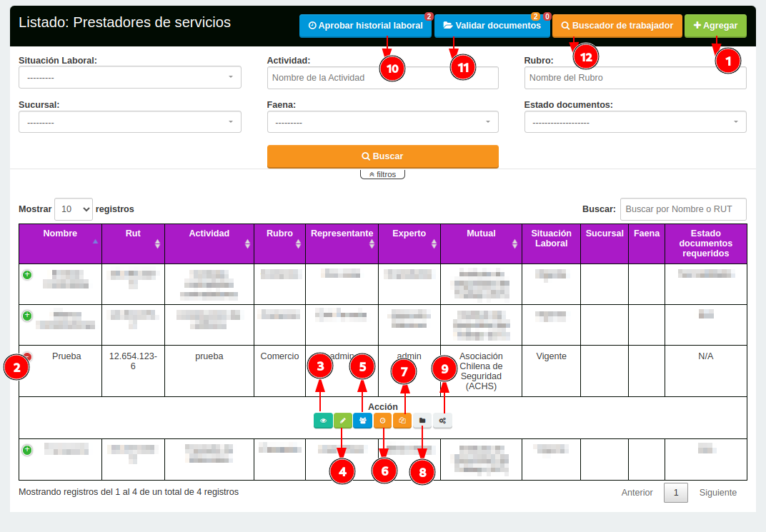This screenshot has height=532, width=766.
Task: Click the Aprobar historial laboral button
Action: tap(365, 26)
